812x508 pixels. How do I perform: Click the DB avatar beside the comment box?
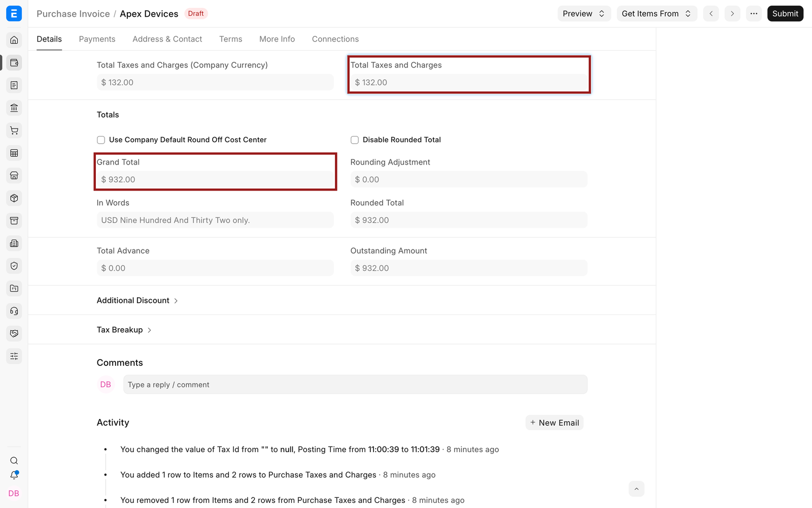[106, 385]
